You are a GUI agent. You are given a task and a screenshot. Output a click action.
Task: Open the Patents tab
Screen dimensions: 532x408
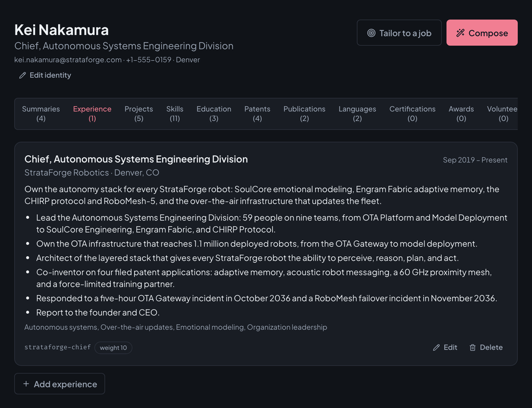[257, 113]
